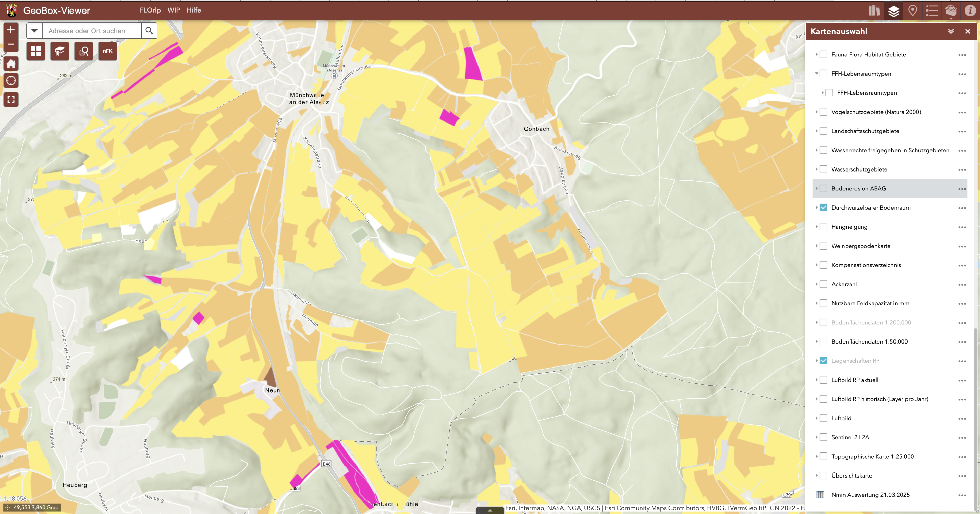
Task: Open the library books widget in header
Action: [874, 10]
